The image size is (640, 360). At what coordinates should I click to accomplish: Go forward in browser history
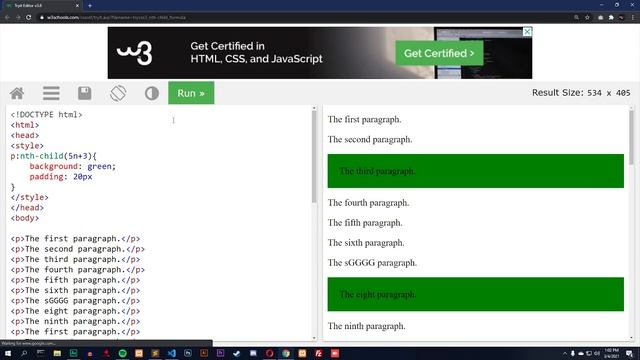coord(18,18)
